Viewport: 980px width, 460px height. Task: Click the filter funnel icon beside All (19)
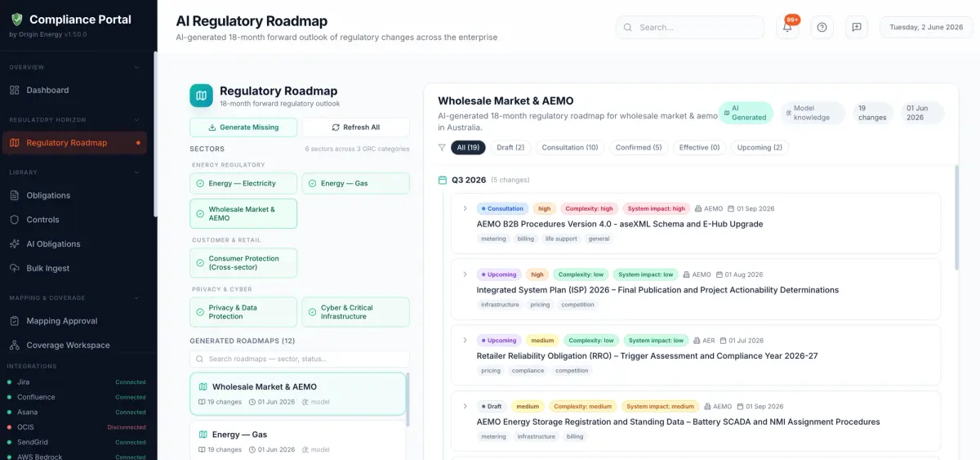[442, 148]
